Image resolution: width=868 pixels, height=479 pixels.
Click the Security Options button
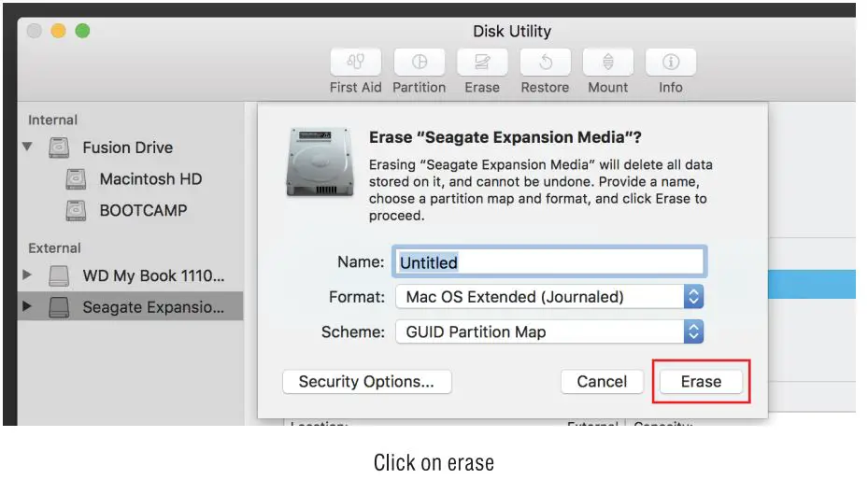(366, 381)
